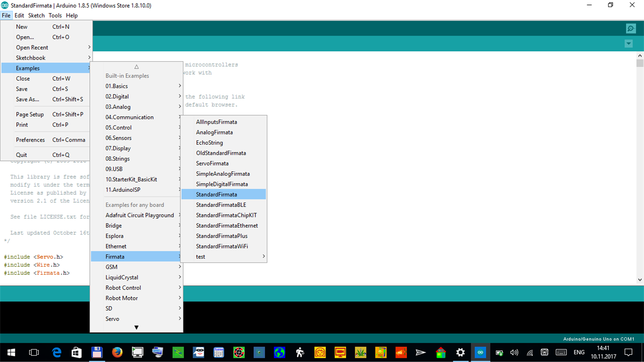644x362 pixels.
Task: Click editor vertical scrollbar down arrow
Action: point(640,280)
